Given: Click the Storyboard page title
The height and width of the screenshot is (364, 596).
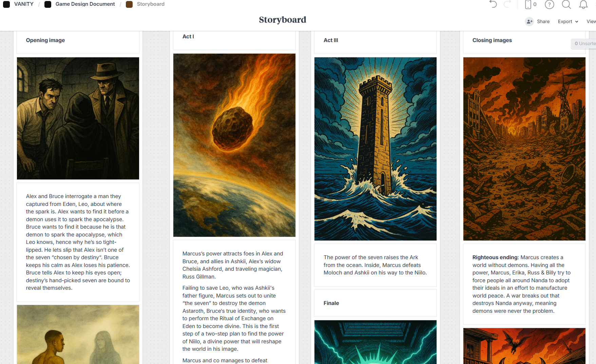Looking at the screenshot, I should (x=283, y=20).
